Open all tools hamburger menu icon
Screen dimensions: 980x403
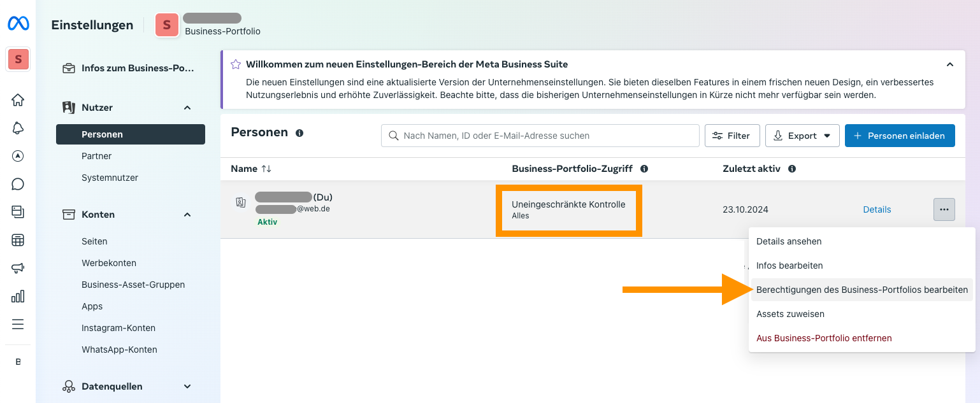18,324
